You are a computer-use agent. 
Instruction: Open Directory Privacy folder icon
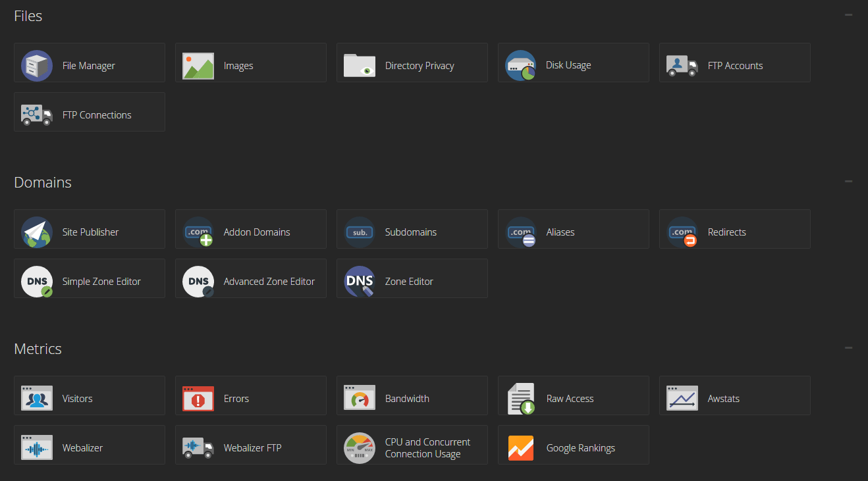pyautogui.click(x=360, y=66)
